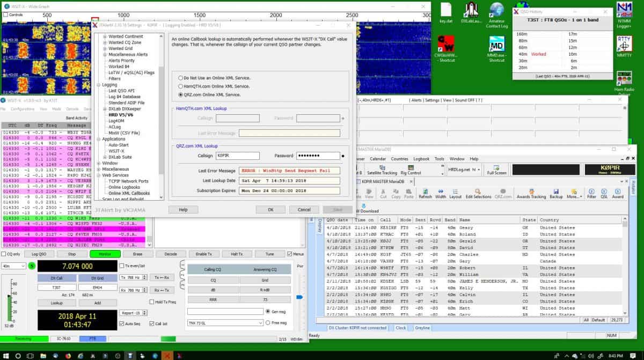Screen dimensions: 644x360
Task: Switch HRD Logbook to Full Screen
Action: [x=496, y=171]
